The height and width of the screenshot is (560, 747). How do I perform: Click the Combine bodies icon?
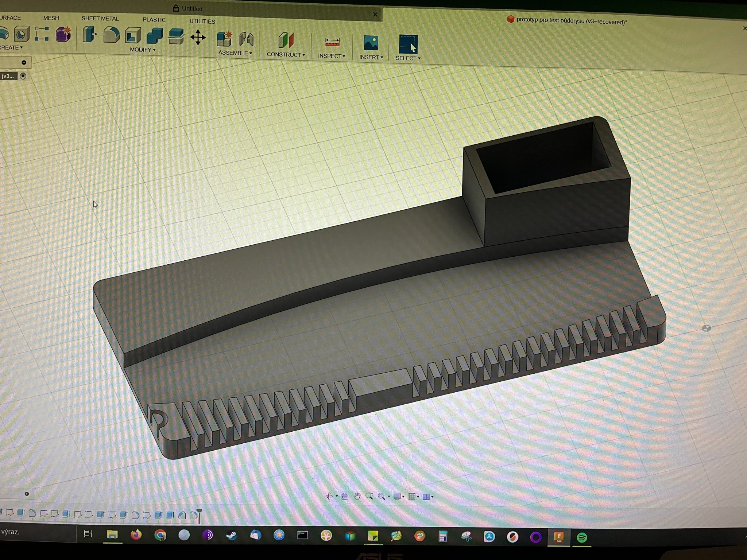coord(155,36)
